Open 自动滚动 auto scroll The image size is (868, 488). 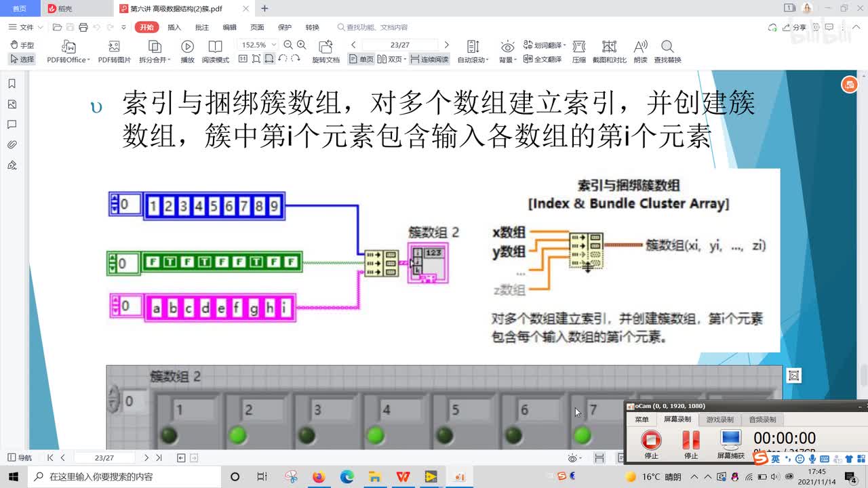pos(473,52)
